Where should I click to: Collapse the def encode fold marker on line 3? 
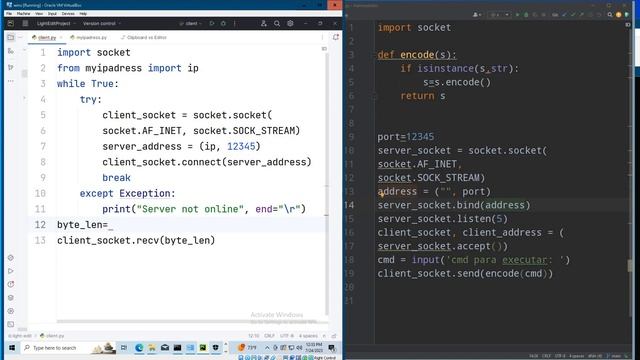click(373, 55)
